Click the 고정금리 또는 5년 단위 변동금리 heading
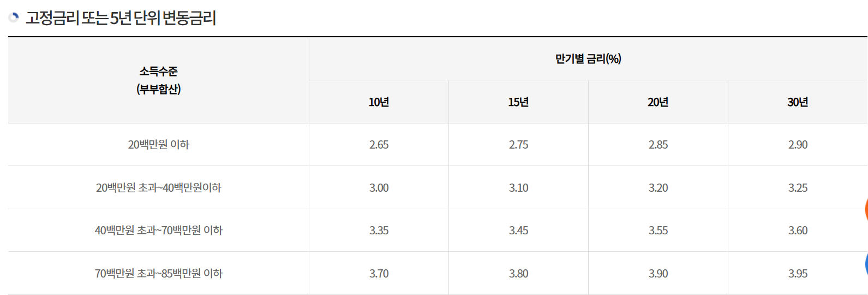The width and height of the screenshot is (868, 295). click(x=121, y=18)
